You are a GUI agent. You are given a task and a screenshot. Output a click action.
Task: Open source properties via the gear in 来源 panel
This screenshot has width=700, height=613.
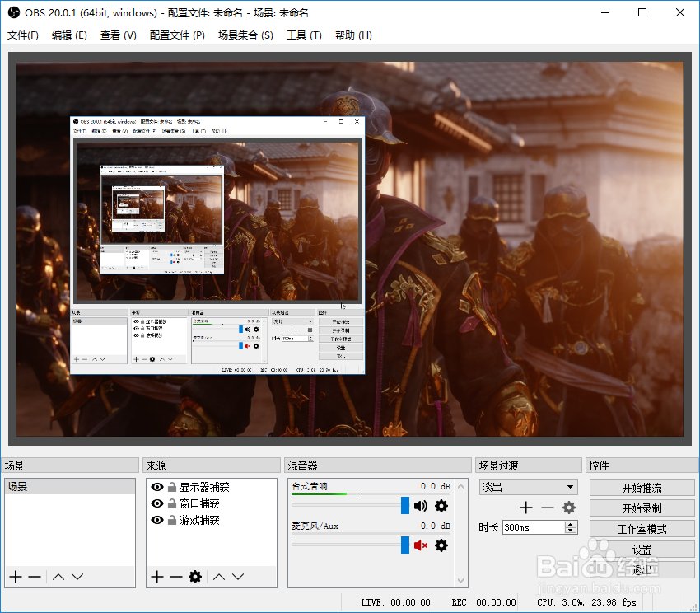(193, 577)
